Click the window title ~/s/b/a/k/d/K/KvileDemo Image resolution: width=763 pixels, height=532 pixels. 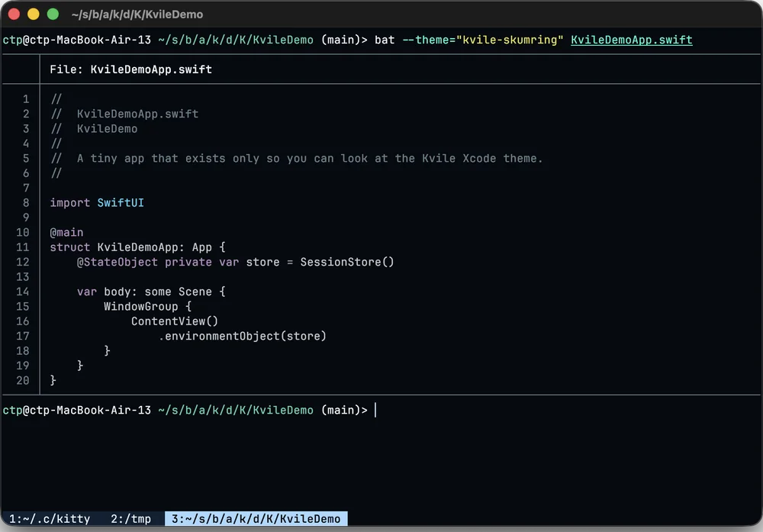tap(137, 15)
